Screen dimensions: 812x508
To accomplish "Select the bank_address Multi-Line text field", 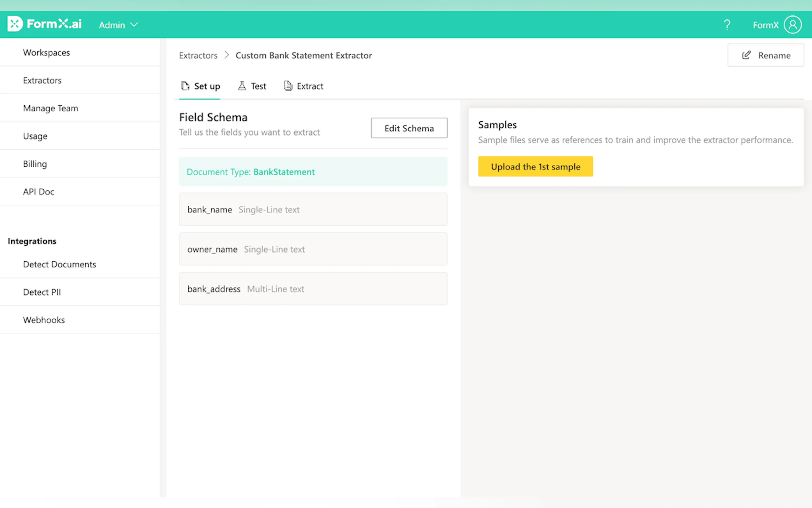I will (313, 289).
